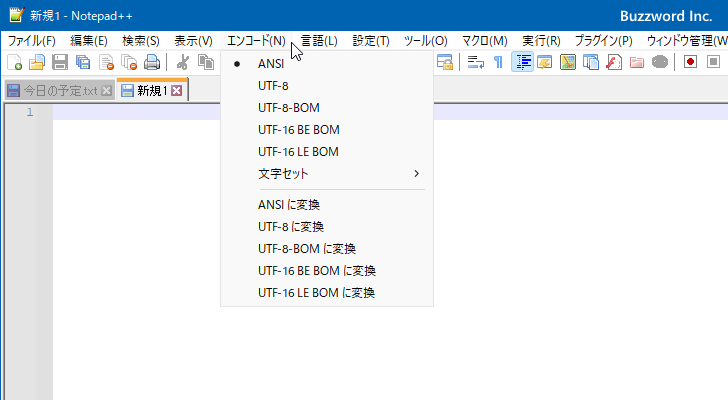Viewport: 728px width, 400px height.
Task: Toggle synchronized scrolling lock icon
Action: (x=445, y=62)
